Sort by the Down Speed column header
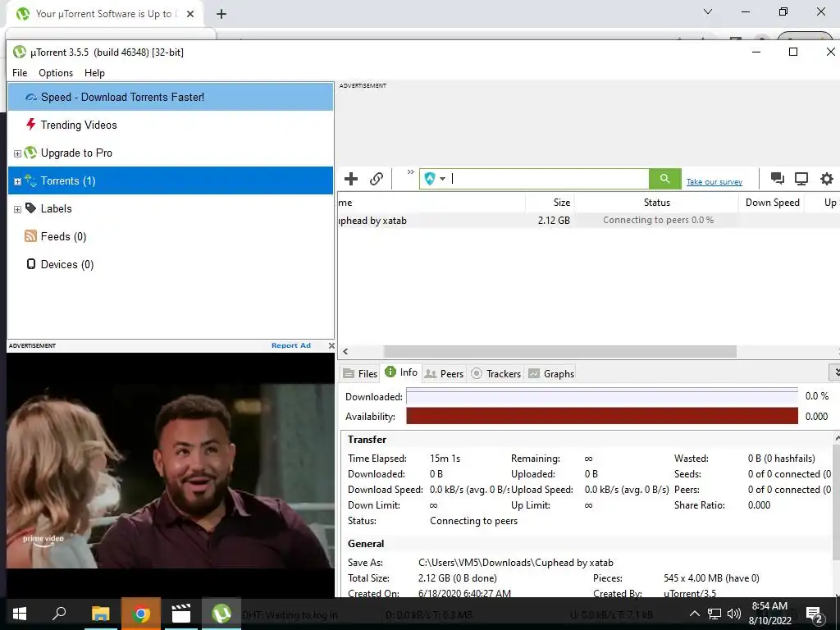The image size is (840, 630). [x=771, y=202]
